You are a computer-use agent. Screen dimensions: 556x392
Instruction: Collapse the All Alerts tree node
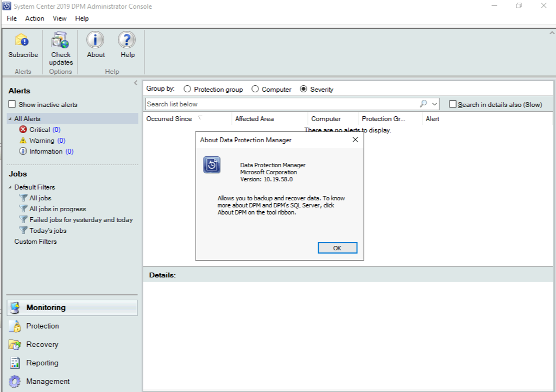coord(10,119)
